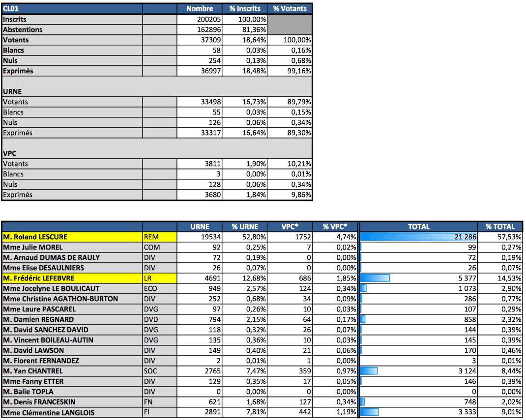
Task: Click the Abstentions value 162896
Action: [x=200, y=29]
